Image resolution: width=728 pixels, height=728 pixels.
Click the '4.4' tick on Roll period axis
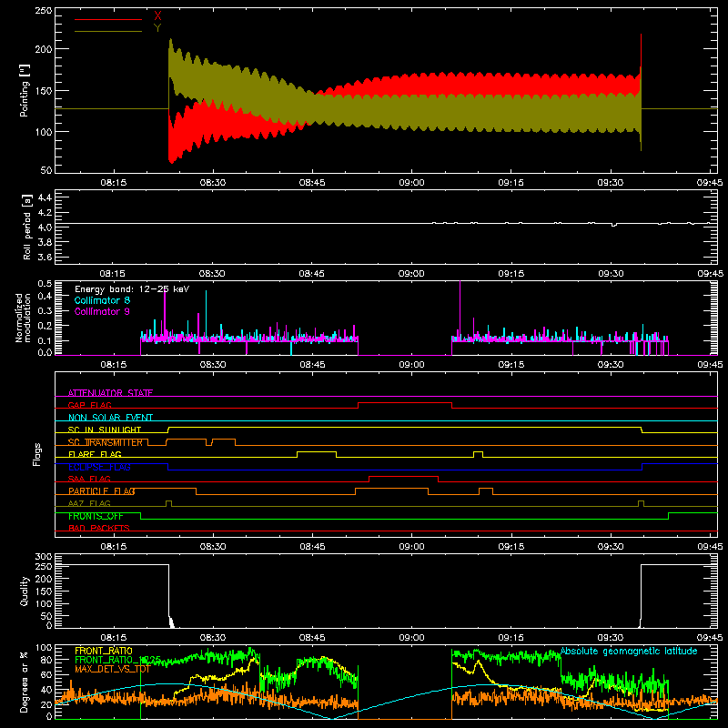click(x=45, y=197)
